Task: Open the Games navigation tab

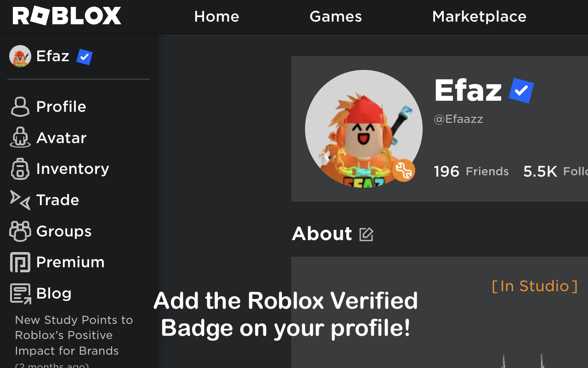Action: tap(336, 17)
